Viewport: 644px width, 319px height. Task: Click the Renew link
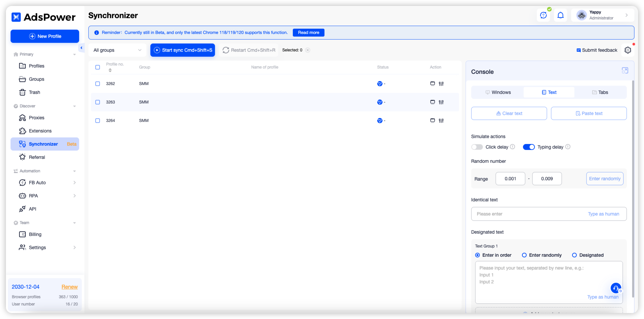[70, 287]
